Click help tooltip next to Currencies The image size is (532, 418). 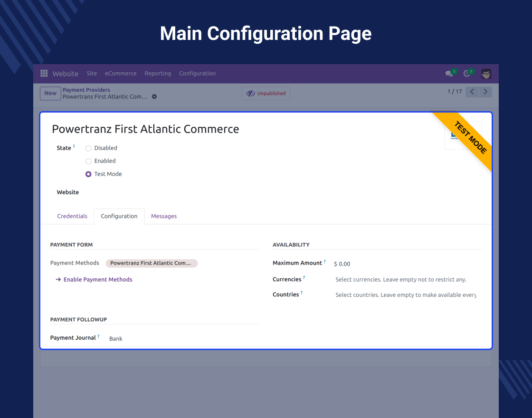pos(304,277)
